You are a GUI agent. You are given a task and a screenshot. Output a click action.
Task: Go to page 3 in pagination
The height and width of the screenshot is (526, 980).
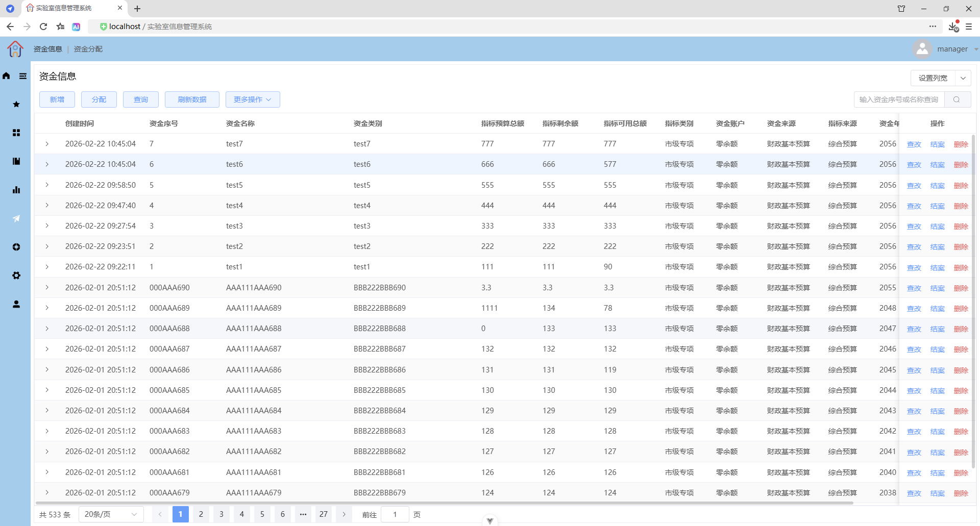coord(222,514)
